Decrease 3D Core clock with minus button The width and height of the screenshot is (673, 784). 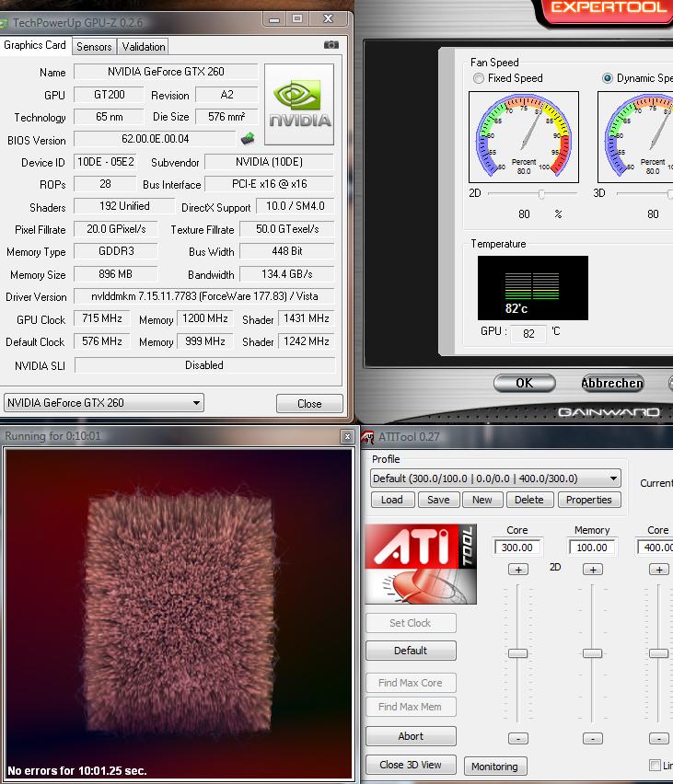point(659,739)
